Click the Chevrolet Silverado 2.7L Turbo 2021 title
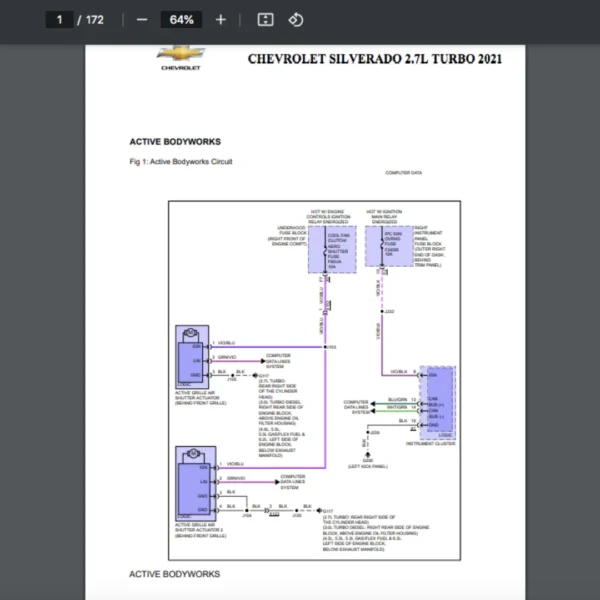Image resolution: width=600 pixels, height=600 pixels. point(374,59)
